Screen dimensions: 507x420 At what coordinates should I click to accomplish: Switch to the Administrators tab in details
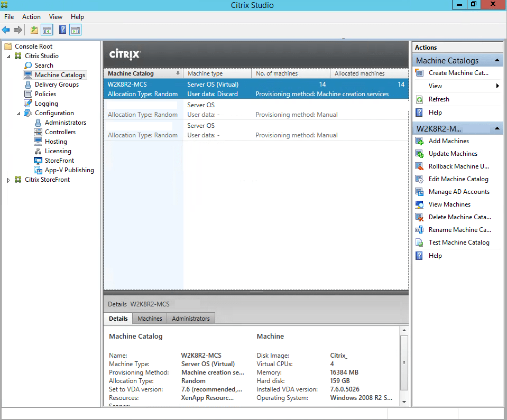191,319
